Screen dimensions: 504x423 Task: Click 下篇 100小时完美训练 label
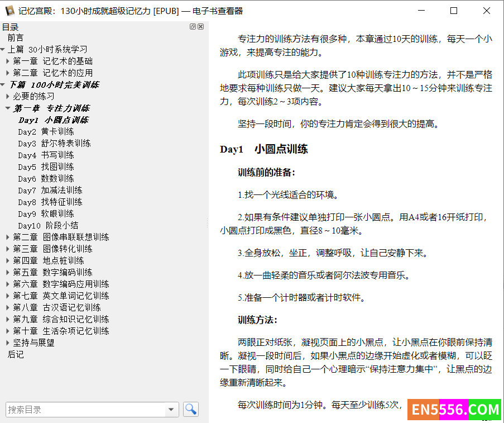tap(54, 85)
